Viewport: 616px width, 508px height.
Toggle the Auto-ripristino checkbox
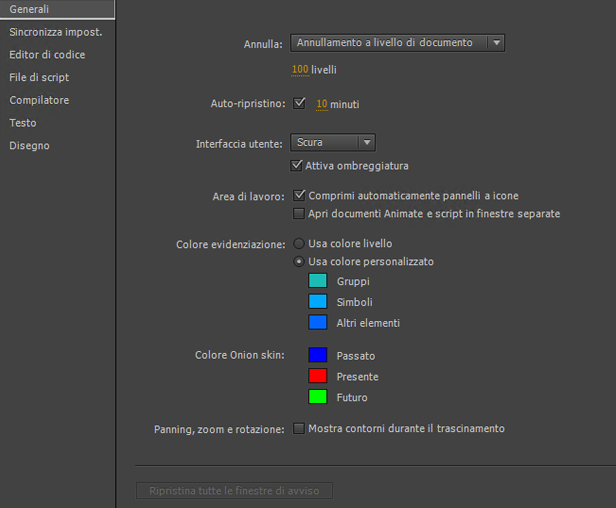[x=299, y=103]
